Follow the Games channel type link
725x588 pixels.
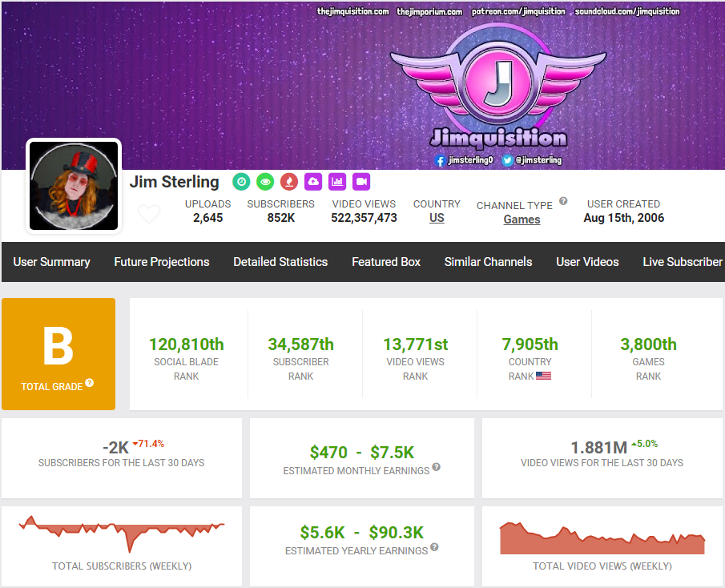[522, 219]
